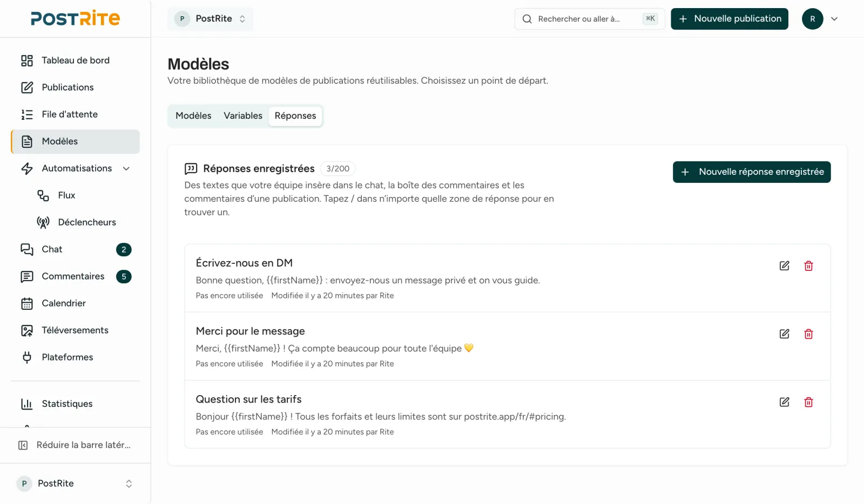The image size is (864, 504).
Task: Click text Bonne question, {{firstName}} message
Action: click(368, 280)
